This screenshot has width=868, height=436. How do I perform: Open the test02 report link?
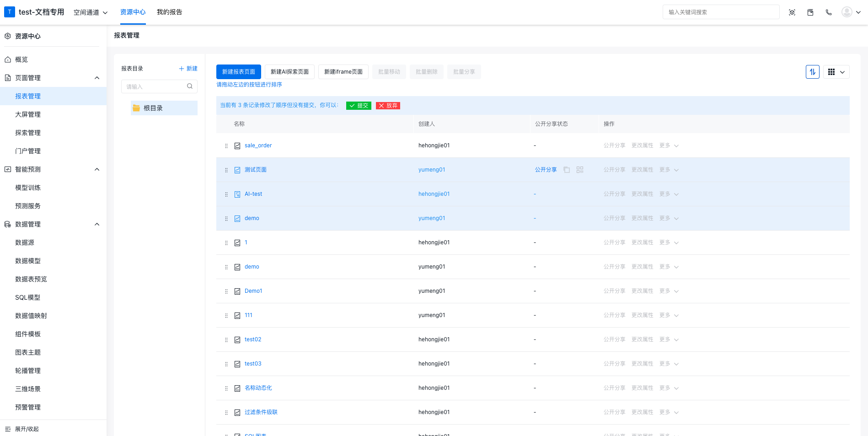(253, 339)
